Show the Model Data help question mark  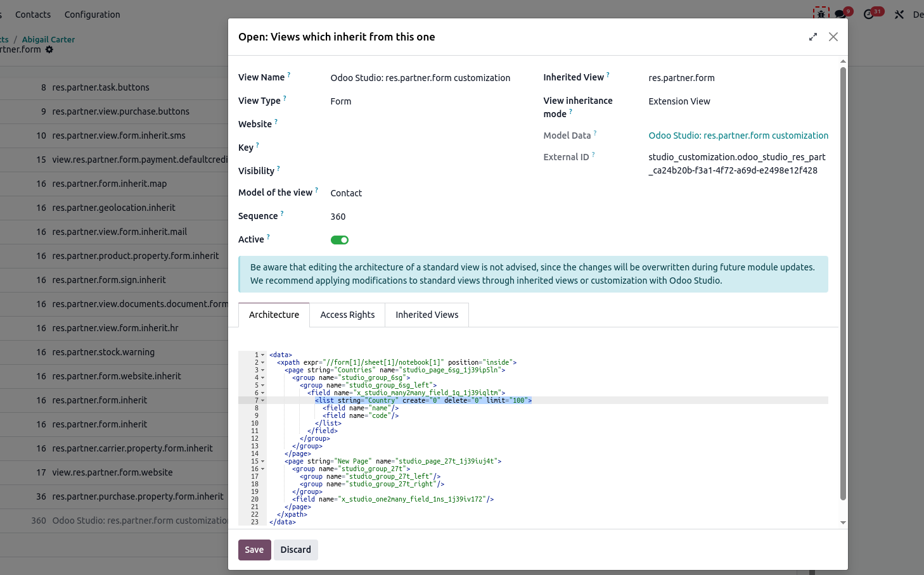click(595, 133)
